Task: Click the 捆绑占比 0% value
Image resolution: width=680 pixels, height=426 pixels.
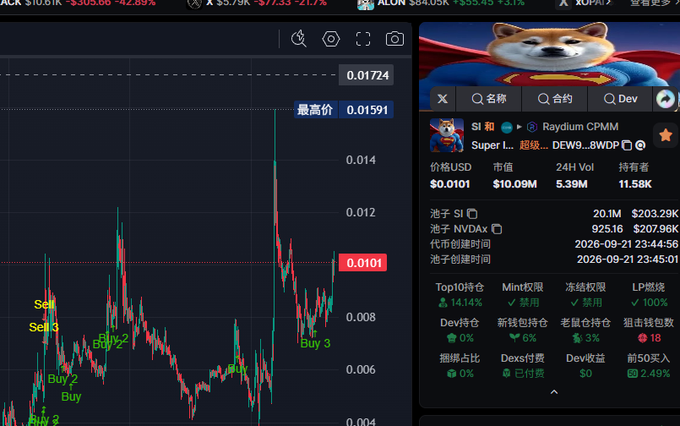Action: [x=460, y=374]
